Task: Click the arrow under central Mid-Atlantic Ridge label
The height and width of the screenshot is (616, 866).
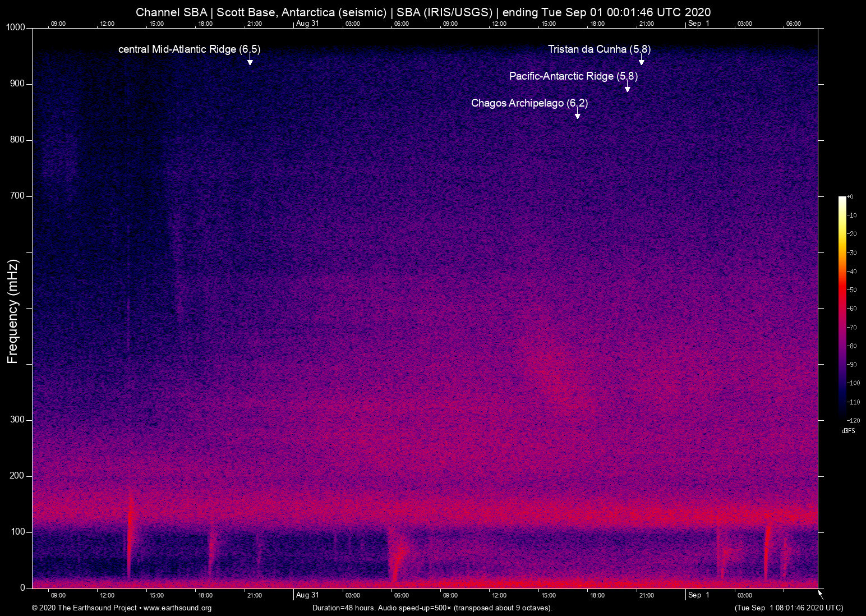Action: click(x=250, y=61)
